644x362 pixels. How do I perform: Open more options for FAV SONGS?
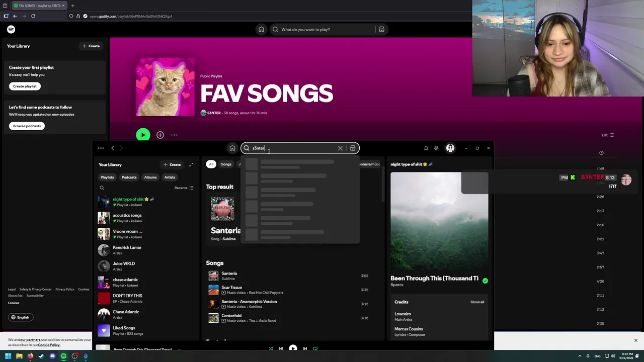tap(174, 135)
